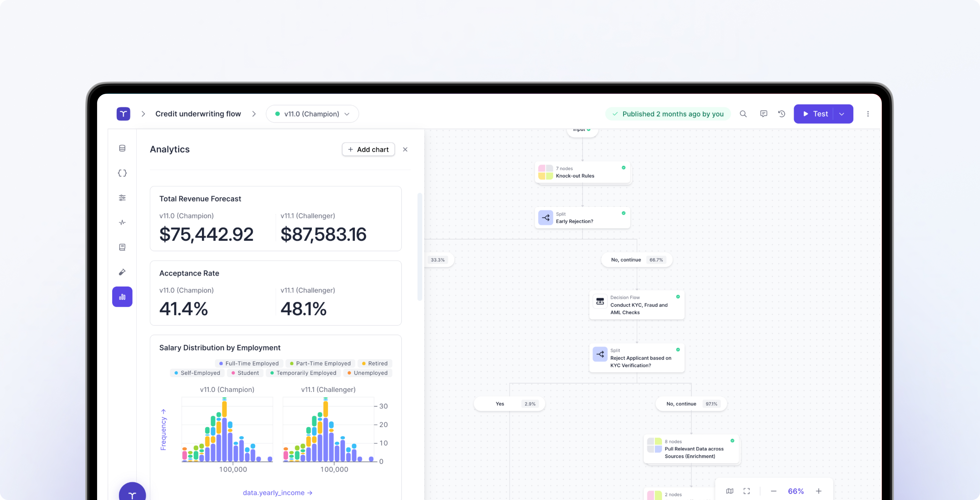This screenshot has height=500, width=980.
Task: Open the pulse activity sidebar icon
Action: coord(122,222)
